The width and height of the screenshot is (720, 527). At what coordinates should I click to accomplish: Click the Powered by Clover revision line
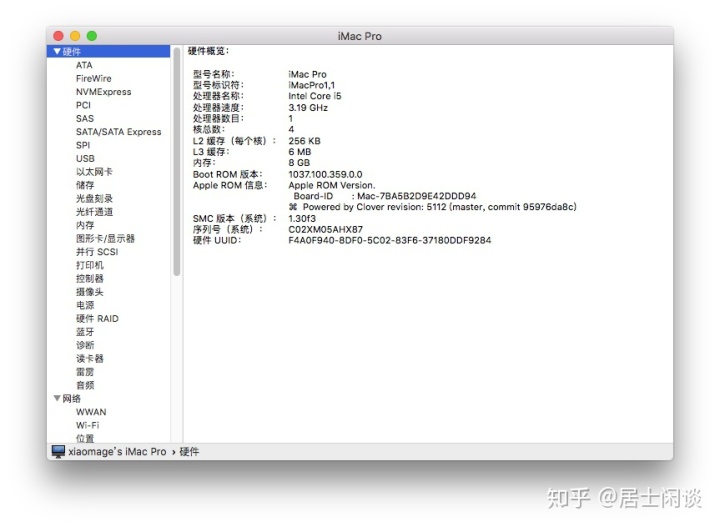[433, 207]
